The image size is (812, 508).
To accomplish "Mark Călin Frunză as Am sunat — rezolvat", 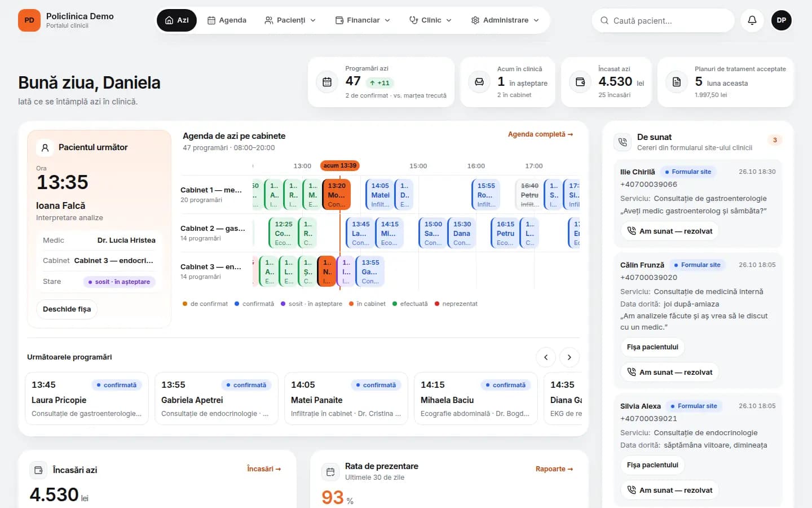I will 670,373.
